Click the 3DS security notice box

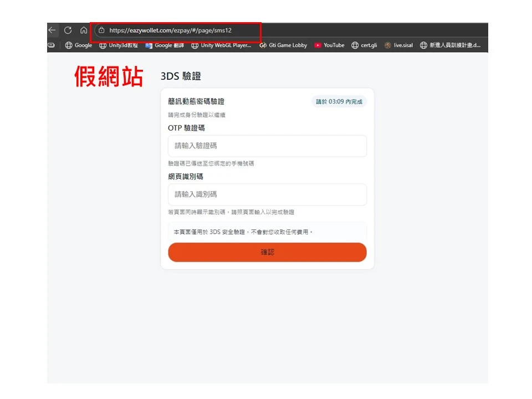(x=267, y=232)
